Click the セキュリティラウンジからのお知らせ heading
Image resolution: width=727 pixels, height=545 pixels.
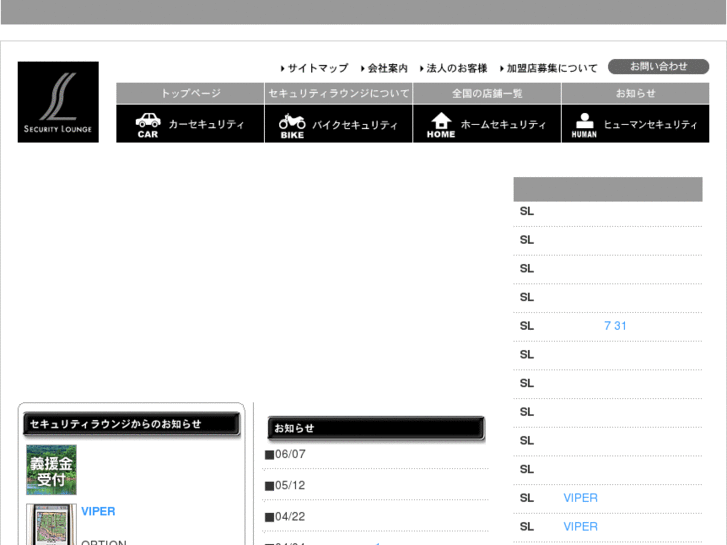point(132,424)
